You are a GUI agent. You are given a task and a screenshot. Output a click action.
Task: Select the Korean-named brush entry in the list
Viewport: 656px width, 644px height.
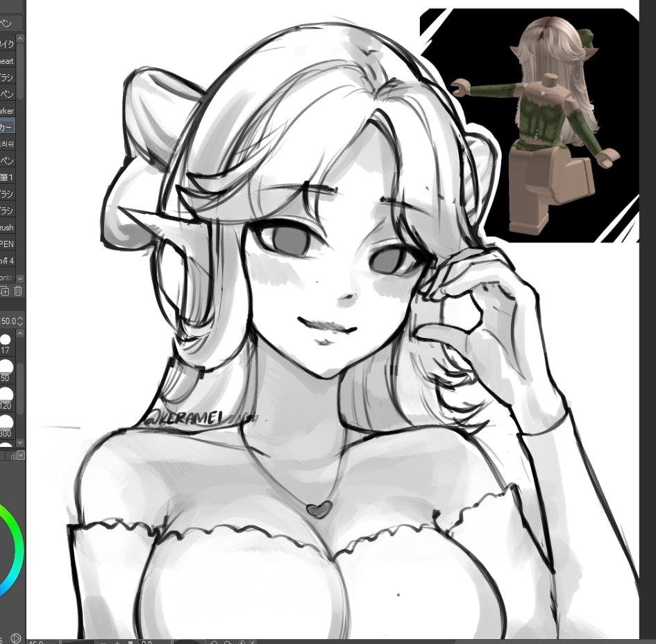(x=7, y=144)
